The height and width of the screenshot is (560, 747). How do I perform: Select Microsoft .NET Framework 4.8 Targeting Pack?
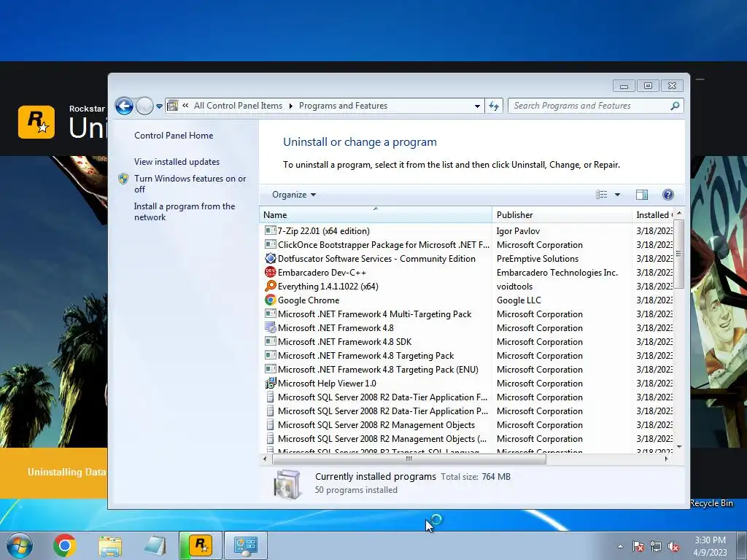(x=467, y=356)
